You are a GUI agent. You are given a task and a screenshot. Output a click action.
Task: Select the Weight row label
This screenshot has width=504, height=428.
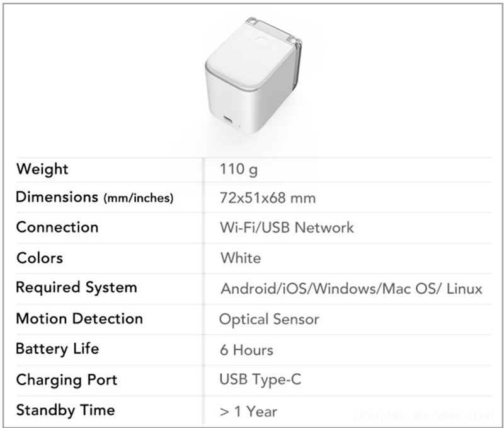coord(42,169)
